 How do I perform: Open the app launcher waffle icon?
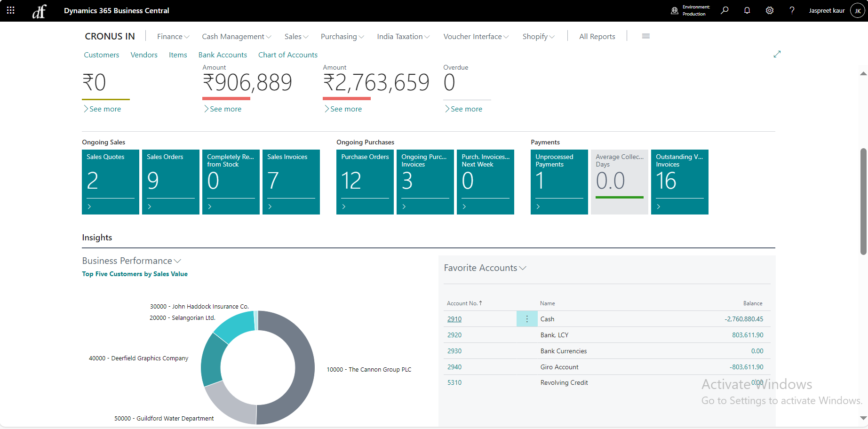tap(10, 10)
